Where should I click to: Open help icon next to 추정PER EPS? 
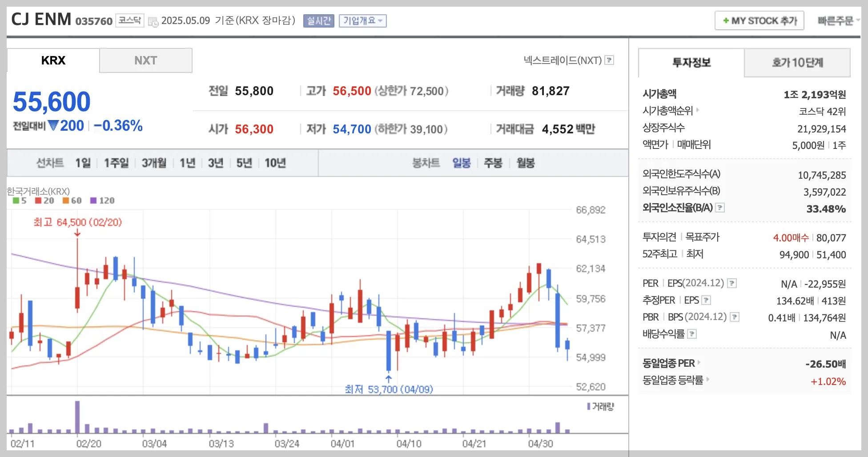(x=706, y=300)
